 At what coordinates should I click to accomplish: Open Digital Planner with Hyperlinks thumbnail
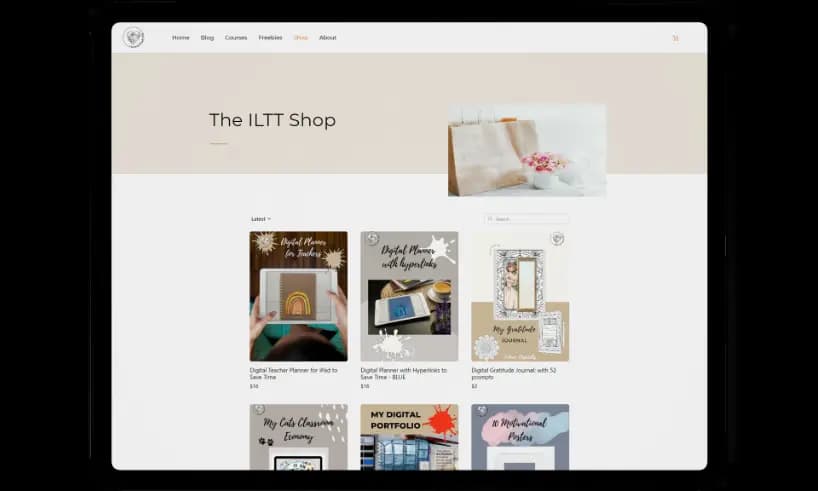point(410,296)
